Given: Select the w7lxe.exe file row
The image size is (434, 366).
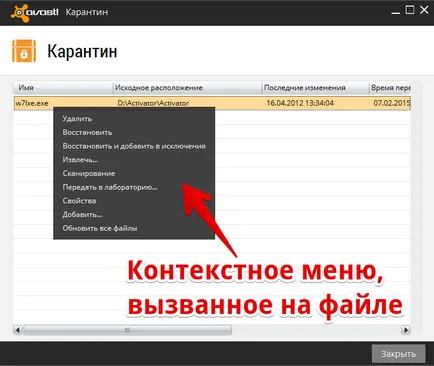Looking at the screenshot, I should point(212,103).
